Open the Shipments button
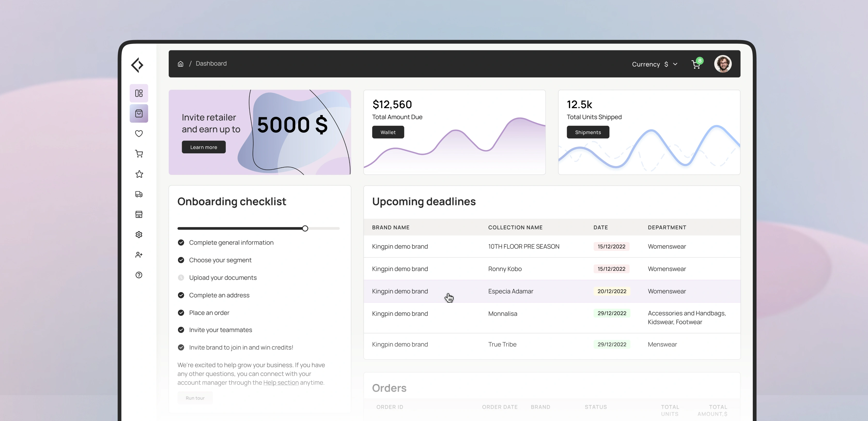 click(x=588, y=132)
